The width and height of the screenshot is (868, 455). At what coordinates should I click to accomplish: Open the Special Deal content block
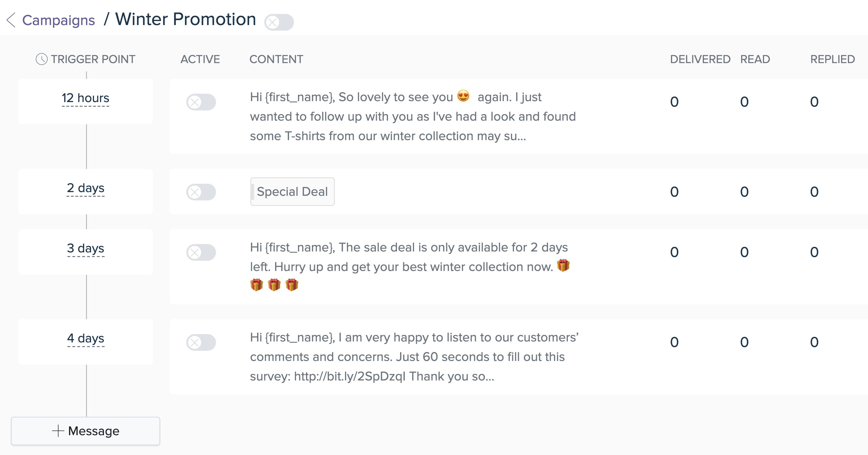click(292, 192)
